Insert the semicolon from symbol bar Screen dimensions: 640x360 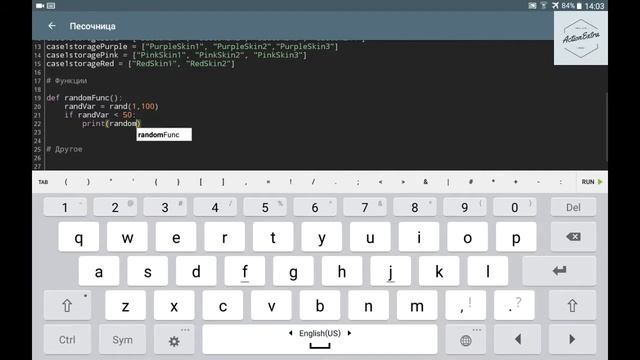click(358, 182)
